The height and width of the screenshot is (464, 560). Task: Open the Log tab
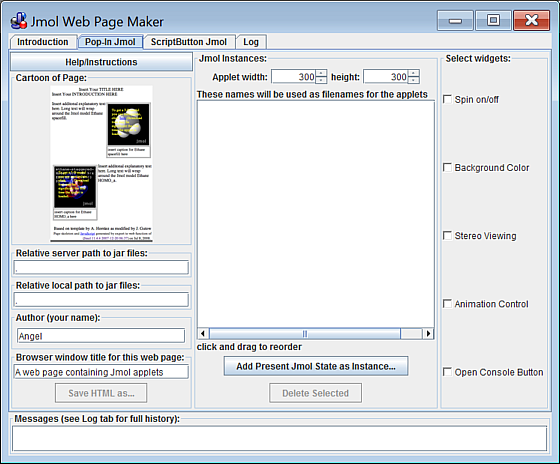point(251,42)
